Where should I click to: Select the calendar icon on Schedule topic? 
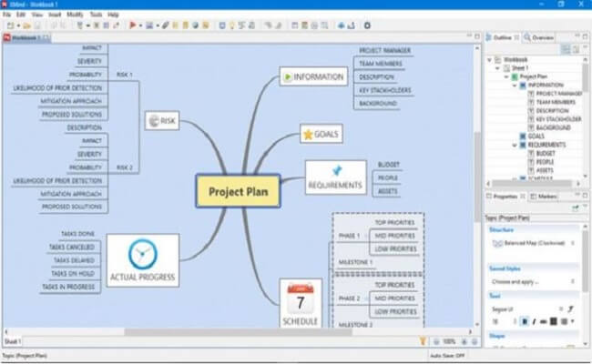pyautogui.click(x=301, y=297)
